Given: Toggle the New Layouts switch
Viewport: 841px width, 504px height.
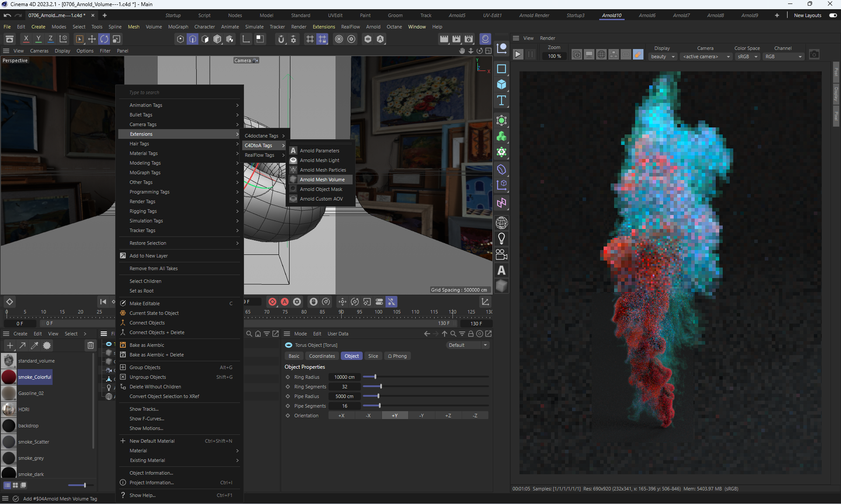Looking at the screenshot, I should coord(833,15).
